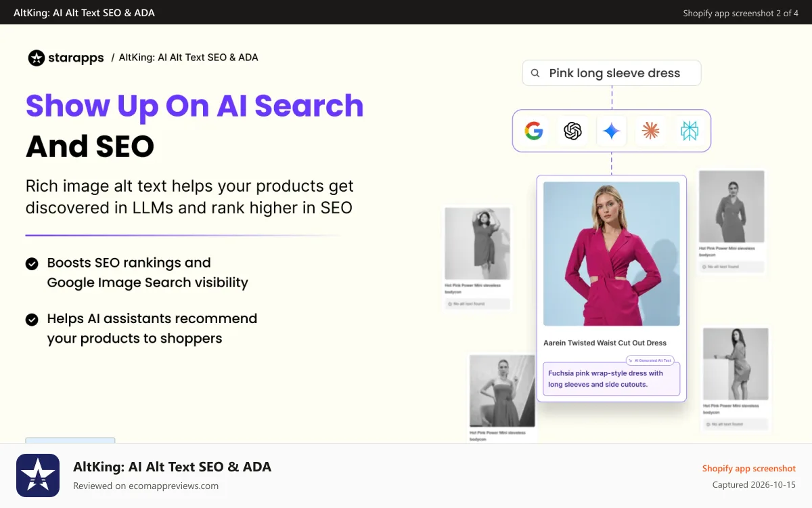Click the Pink long sleeve dress search field
The image size is (812, 508).
point(612,73)
